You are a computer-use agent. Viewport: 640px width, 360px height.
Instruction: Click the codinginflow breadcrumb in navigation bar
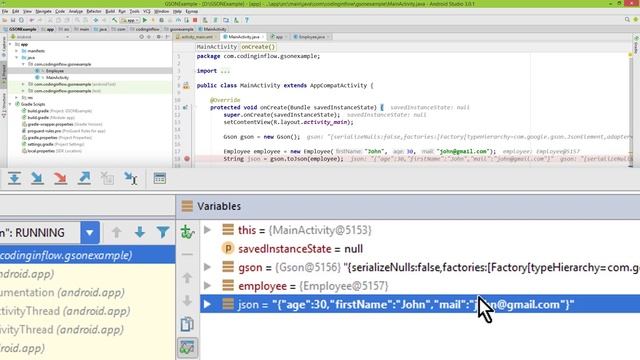[x=145, y=29]
